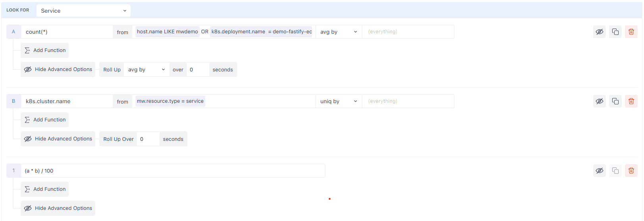This screenshot has height=221, width=644.
Task: Delete formula 1 with trash icon
Action: point(631,171)
